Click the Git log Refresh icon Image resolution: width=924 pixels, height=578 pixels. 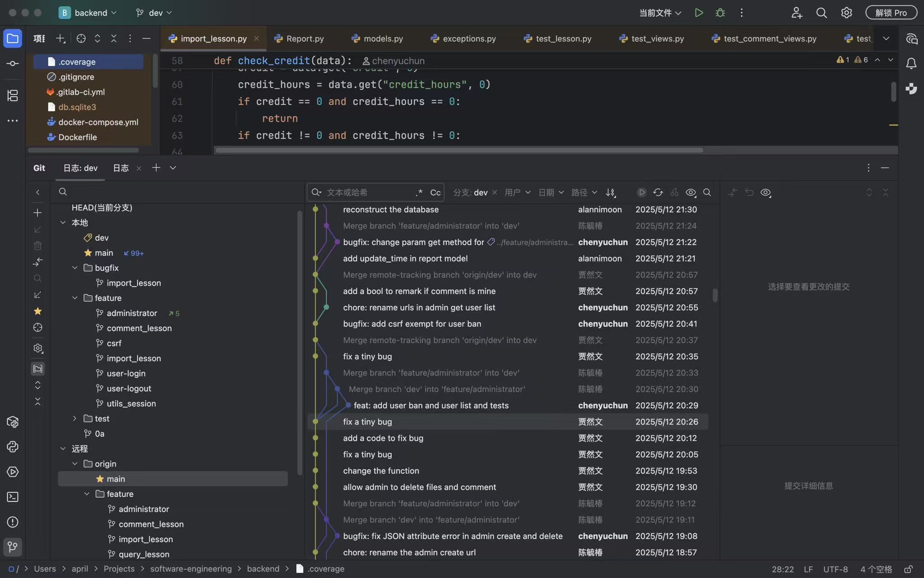coord(658,192)
